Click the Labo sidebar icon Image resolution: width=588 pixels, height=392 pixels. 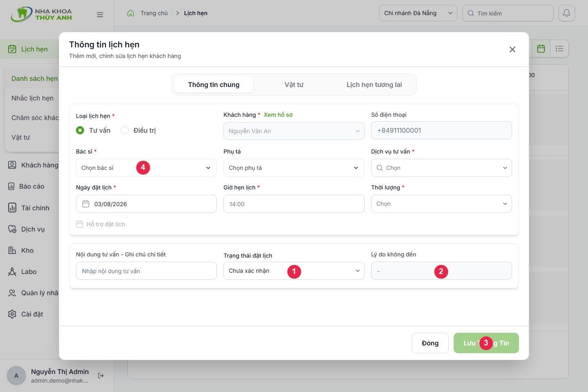pyautogui.click(x=12, y=272)
